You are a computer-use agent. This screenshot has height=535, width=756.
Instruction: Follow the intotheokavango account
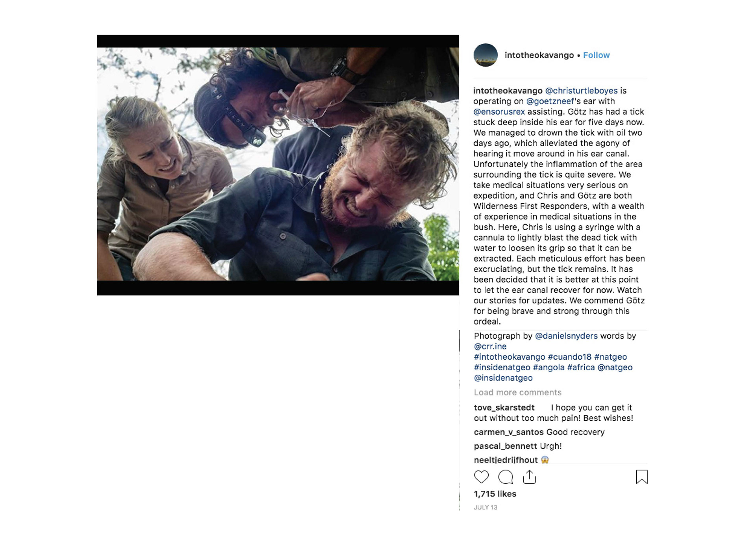(596, 55)
